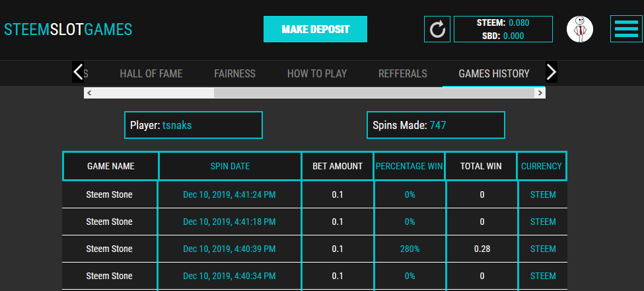
Task: Click the Spin Date column header
Action: 230,166
